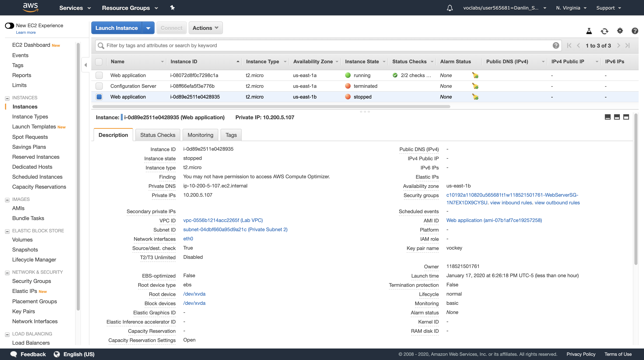Click the view inbound rules link

tap(511, 203)
